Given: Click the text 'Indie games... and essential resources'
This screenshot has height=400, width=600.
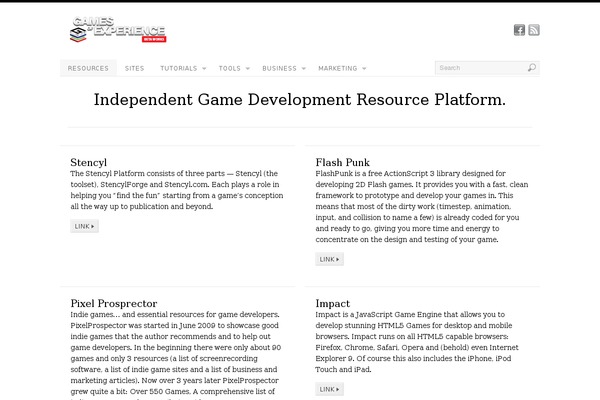Looking at the screenshot, I should click(x=137, y=315).
